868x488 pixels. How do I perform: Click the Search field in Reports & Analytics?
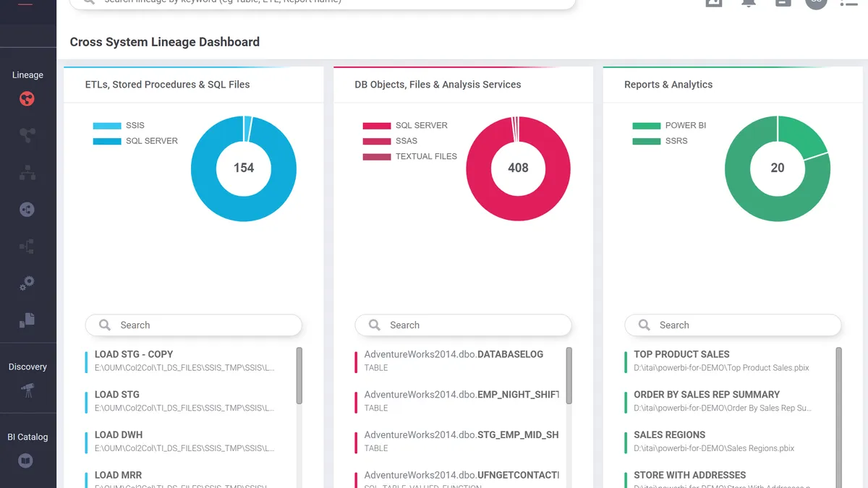(x=733, y=325)
